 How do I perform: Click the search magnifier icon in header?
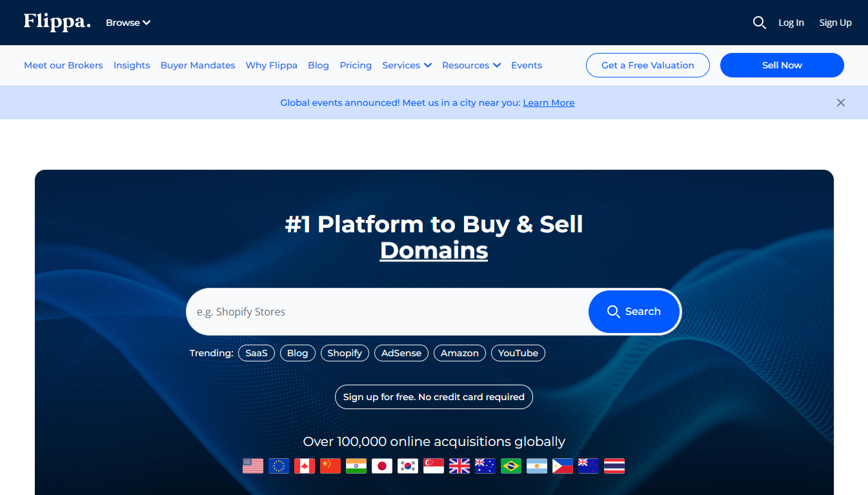(760, 23)
